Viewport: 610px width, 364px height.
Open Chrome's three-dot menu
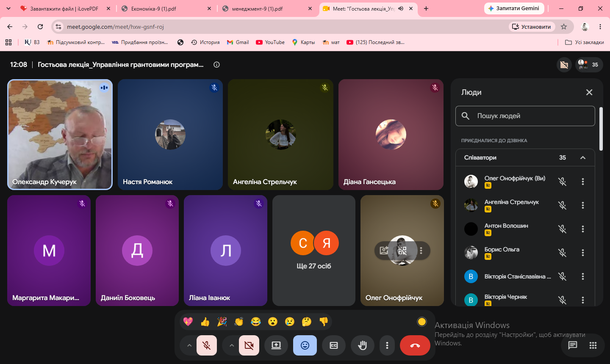tap(600, 27)
